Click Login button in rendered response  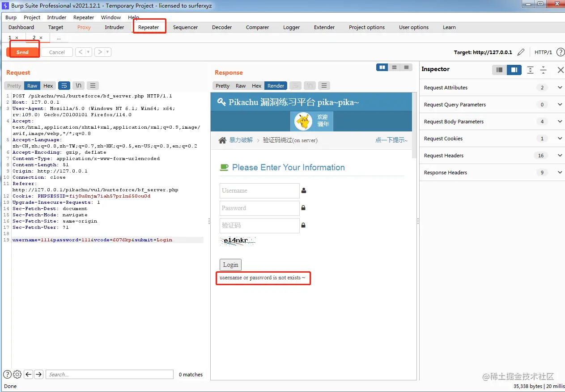coord(230,265)
